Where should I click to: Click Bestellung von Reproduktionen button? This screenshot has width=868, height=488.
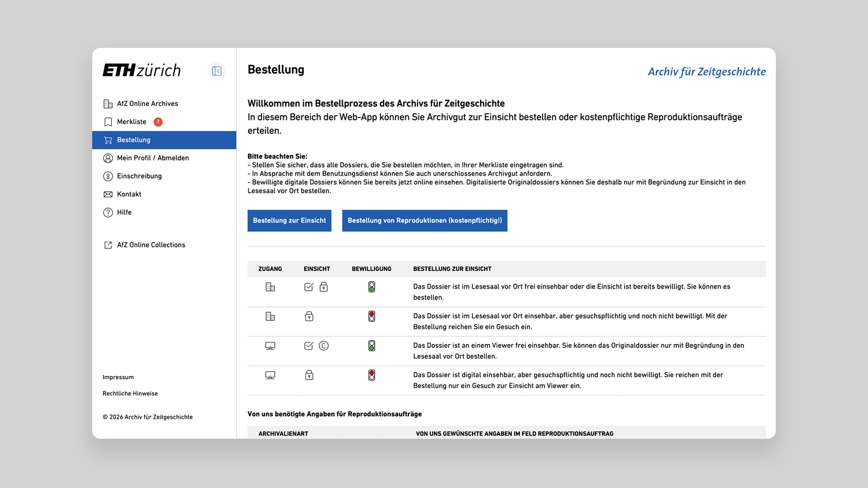pos(425,221)
